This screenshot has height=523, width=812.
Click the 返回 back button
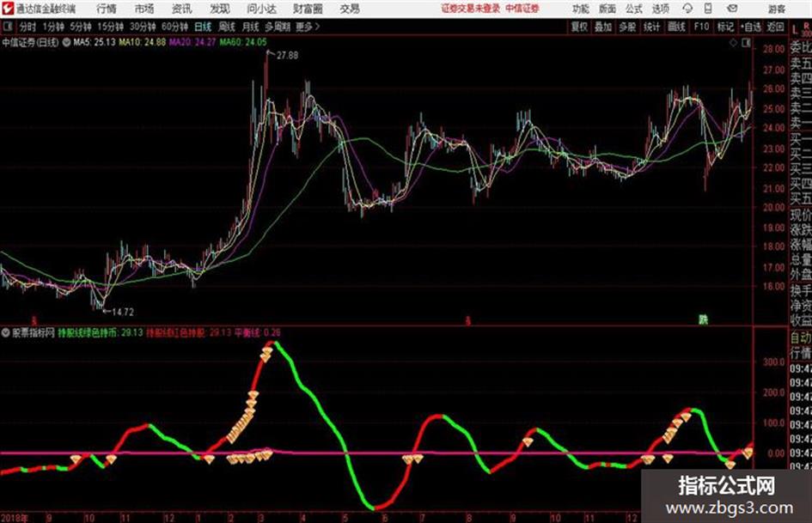pos(775,27)
